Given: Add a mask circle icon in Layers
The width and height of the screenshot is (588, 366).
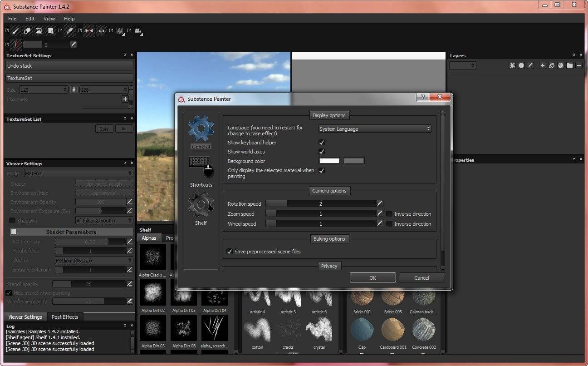Looking at the screenshot, I should pyautogui.click(x=521, y=65).
